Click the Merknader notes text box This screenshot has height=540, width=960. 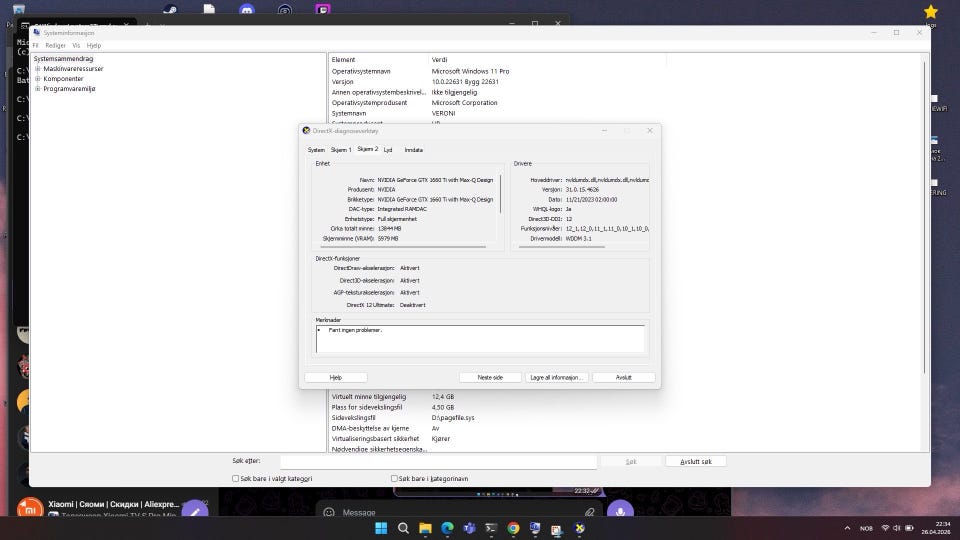[x=480, y=339]
